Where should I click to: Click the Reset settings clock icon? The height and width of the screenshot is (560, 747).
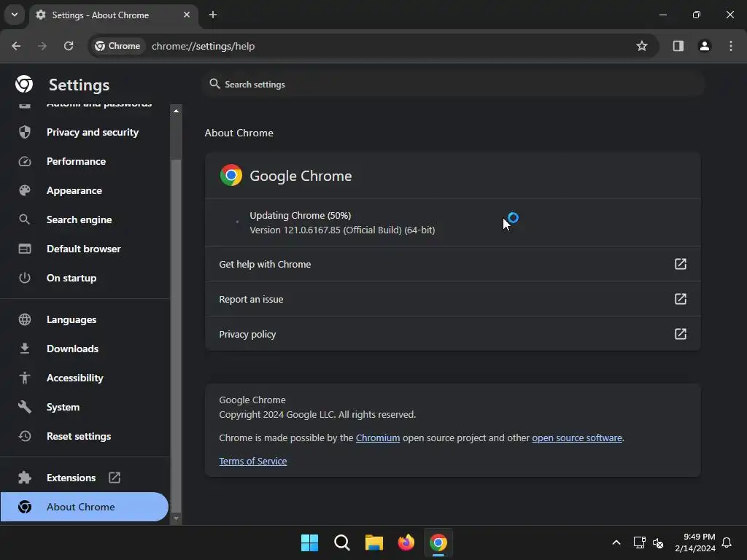click(x=25, y=436)
